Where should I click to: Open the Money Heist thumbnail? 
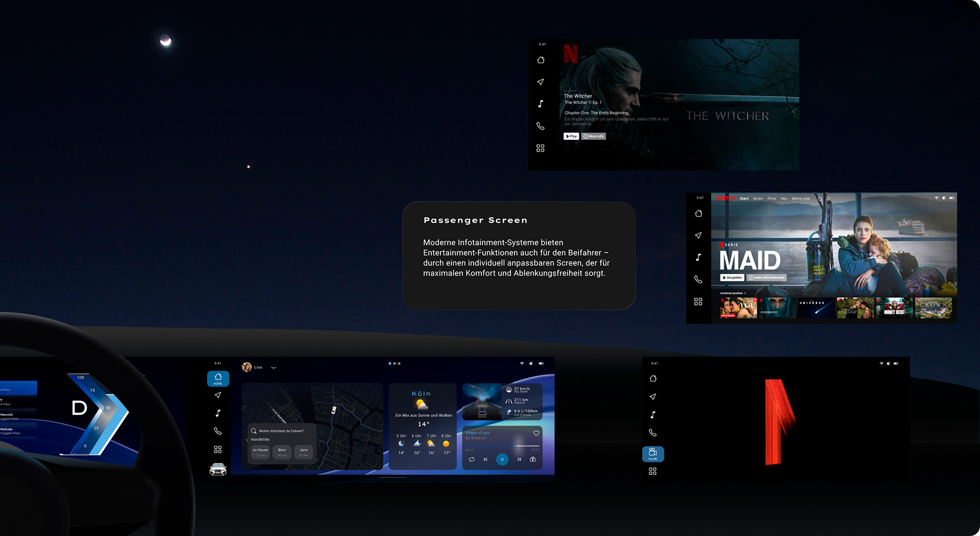pyautogui.click(x=894, y=308)
